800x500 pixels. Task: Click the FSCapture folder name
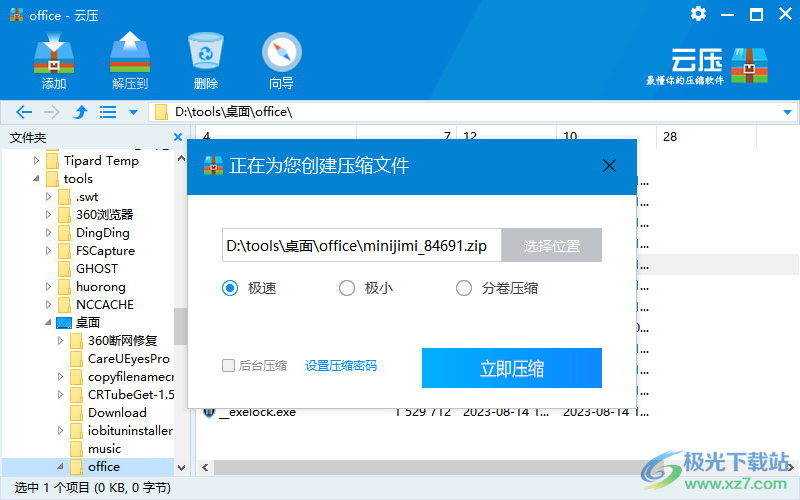[x=105, y=251]
